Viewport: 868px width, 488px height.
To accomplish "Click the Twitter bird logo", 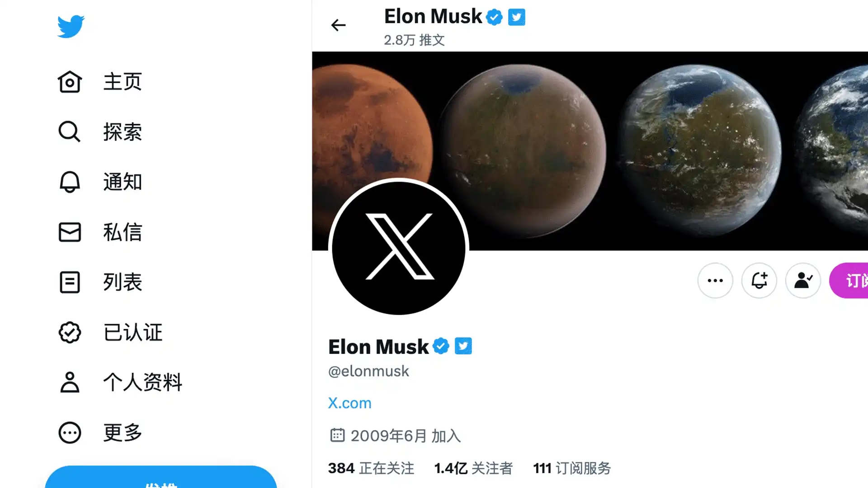I will pyautogui.click(x=71, y=26).
